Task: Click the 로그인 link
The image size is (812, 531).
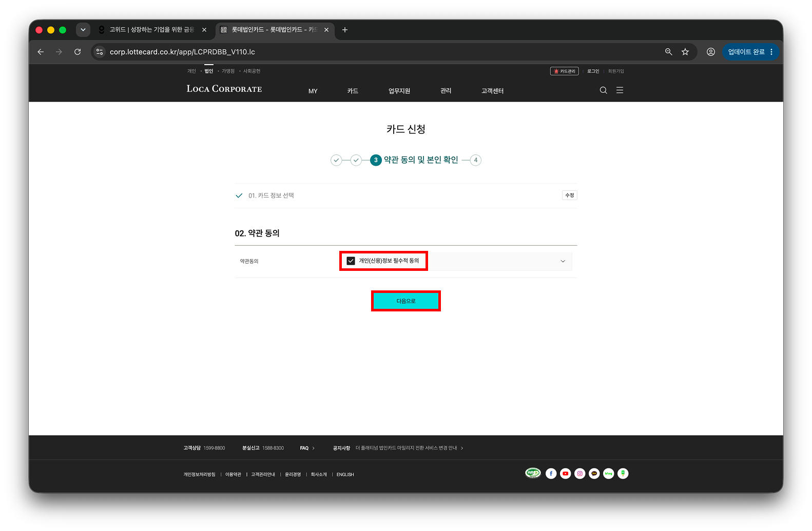Action: click(x=593, y=71)
